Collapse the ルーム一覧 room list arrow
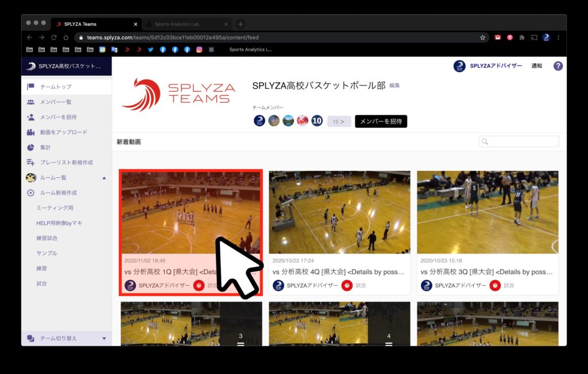The width and height of the screenshot is (588, 374). point(105,178)
